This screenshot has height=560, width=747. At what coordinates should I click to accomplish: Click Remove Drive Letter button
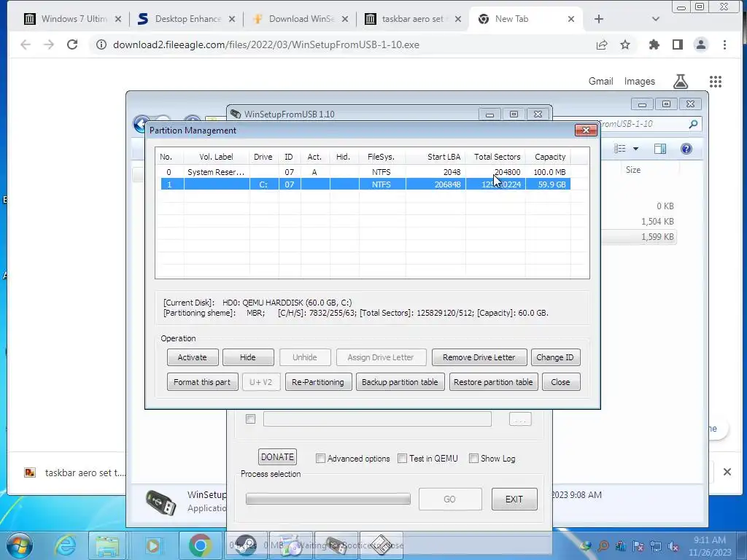[x=479, y=357]
